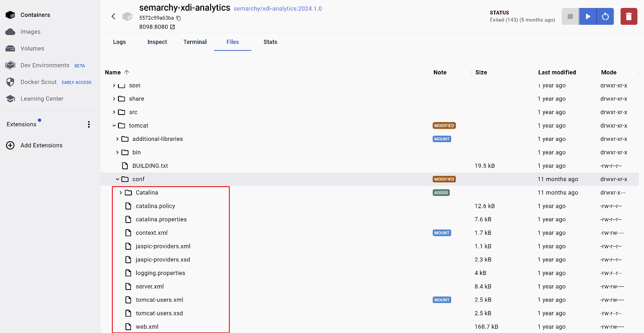Click MOUNT badge on additional-libraries row
This screenshot has height=333, width=644.
(442, 139)
